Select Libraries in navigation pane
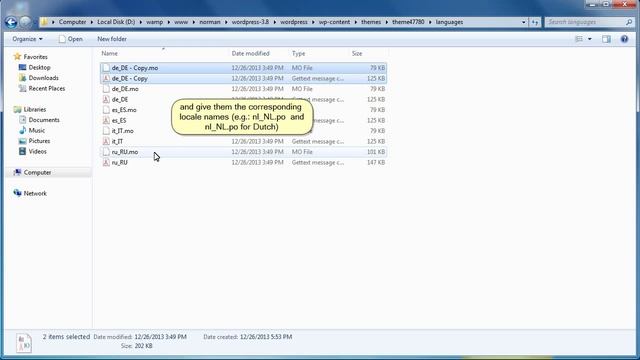The width and height of the screenshot is (640, 360). pyautogui.click(x=35, y=109)
